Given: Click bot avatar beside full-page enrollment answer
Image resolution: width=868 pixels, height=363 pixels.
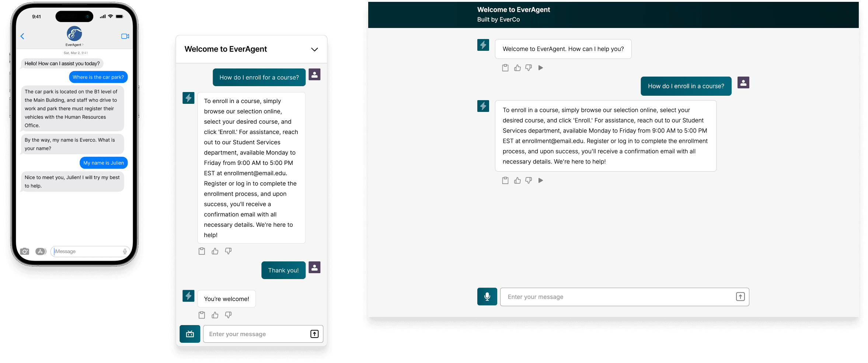Looking at the screenshot, I should (x=483, y=106).
